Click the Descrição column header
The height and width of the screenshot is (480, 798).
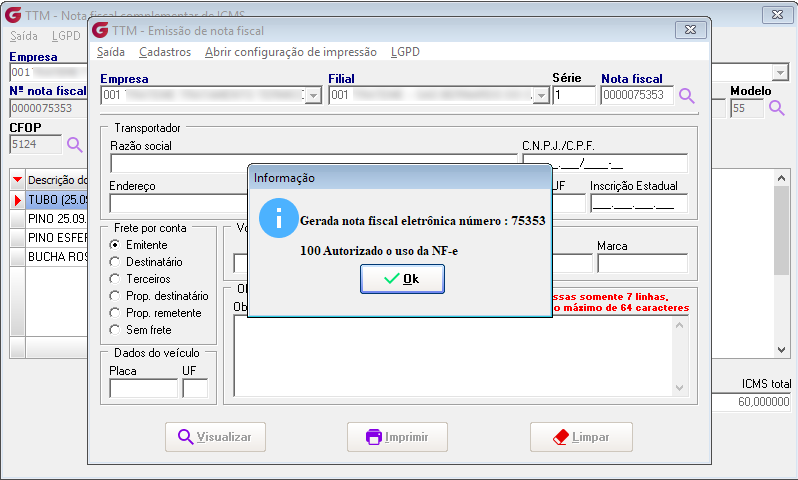coord(57,180)
